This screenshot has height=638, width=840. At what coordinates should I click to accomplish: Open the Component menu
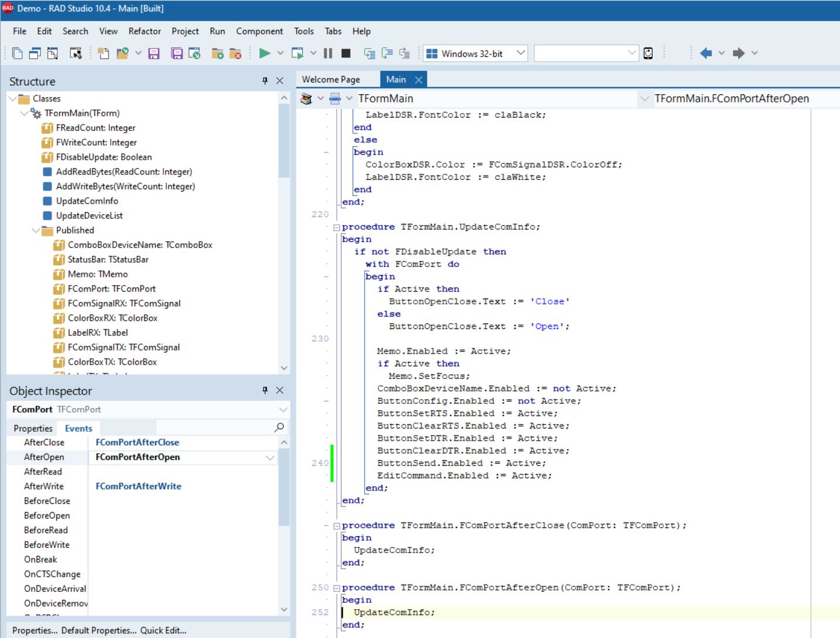click(259, 31)
